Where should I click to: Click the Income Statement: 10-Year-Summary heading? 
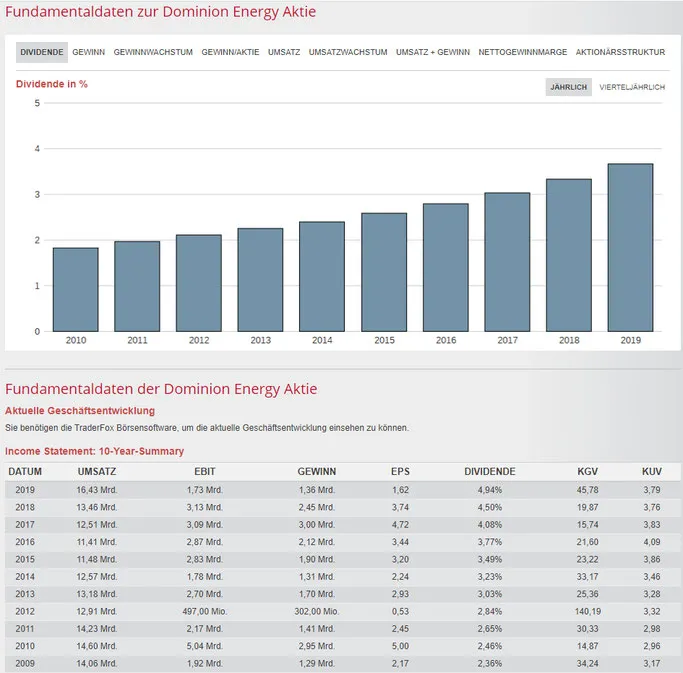[x=95, y=451]
